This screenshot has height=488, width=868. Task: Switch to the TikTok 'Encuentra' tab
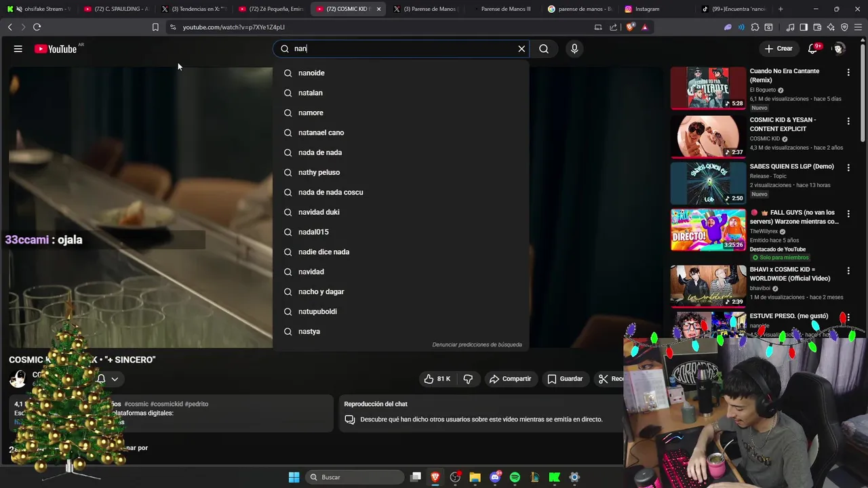pos(734,9)
